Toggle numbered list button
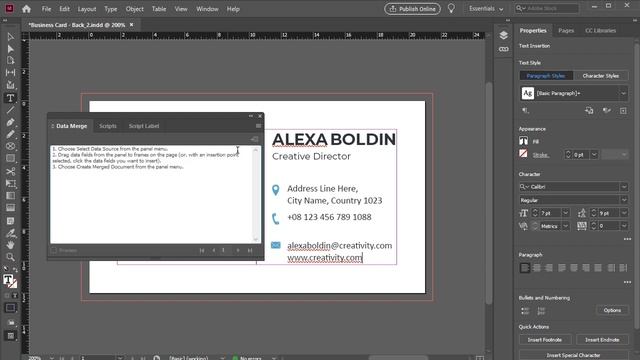 [541, 311]
